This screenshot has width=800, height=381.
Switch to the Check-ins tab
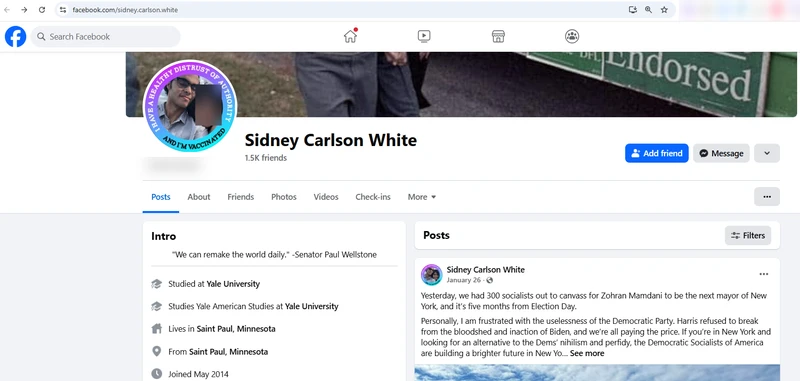(373, 197)
